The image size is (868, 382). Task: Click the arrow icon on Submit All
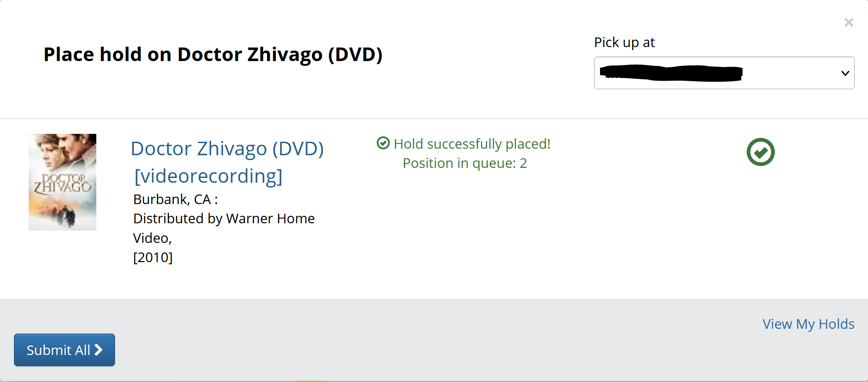99,350
